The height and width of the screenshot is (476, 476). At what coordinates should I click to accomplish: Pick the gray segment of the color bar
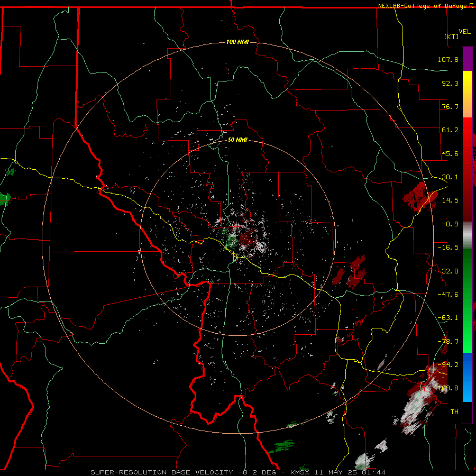click(x=467, y=235)
